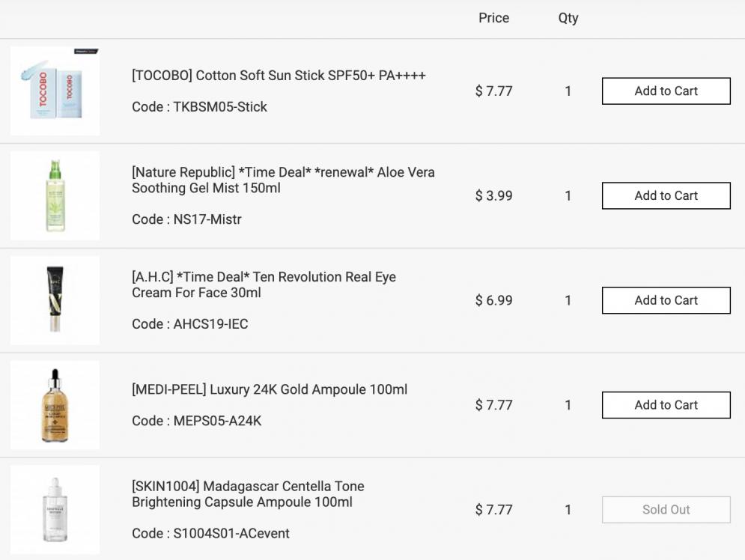Select the quantity value for MEDI-PEEL ampoule
This screenshot has height=560, width=745.
click(568, 405)
